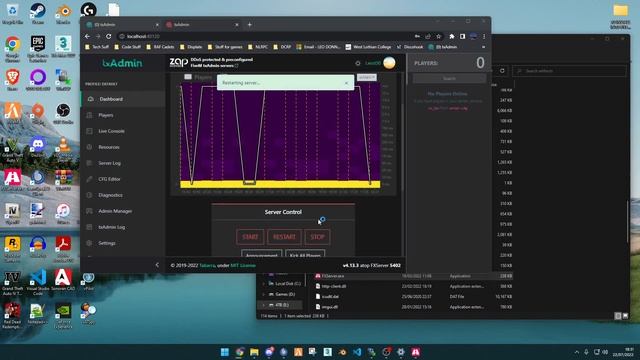Click the Diagnostics sidebar item
Image resolution: width=640 pixels, height=360 pixels.
tap(123, 195)
